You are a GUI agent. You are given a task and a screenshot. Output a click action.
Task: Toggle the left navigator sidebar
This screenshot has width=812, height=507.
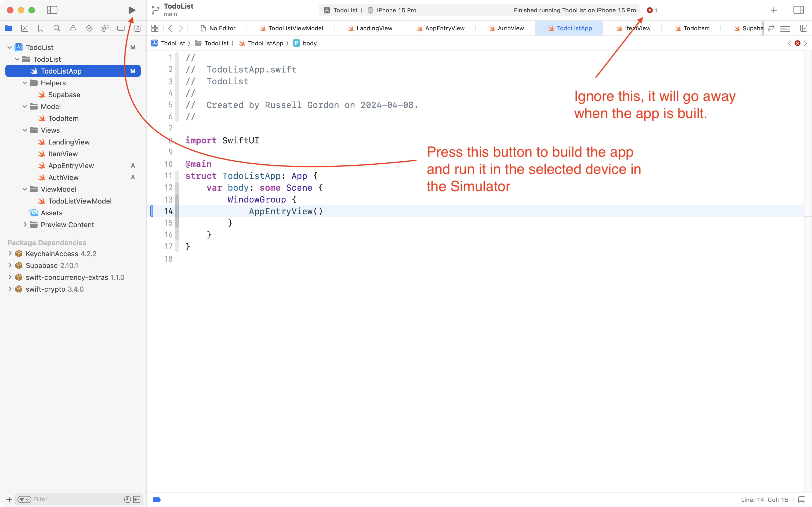click(52, 10)
